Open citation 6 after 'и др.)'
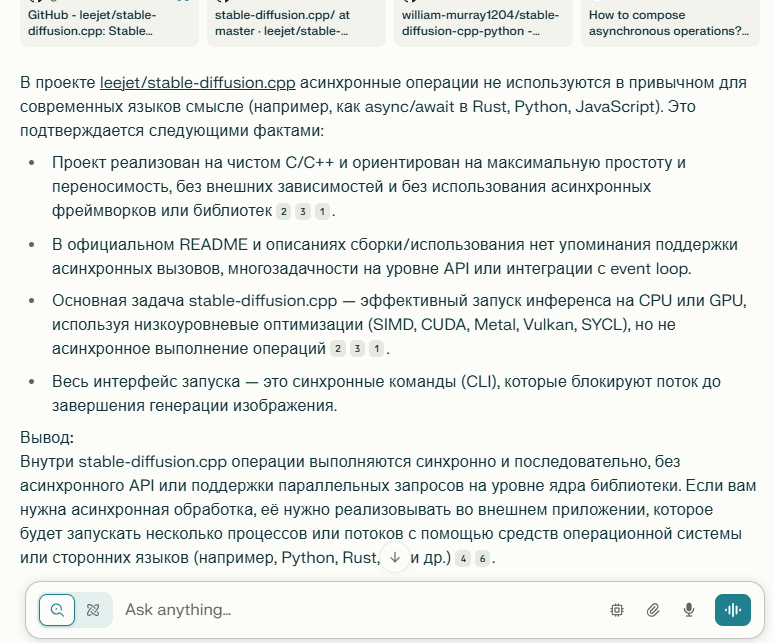The width and height of the screenshot is (774, 643). click(482, 559)
